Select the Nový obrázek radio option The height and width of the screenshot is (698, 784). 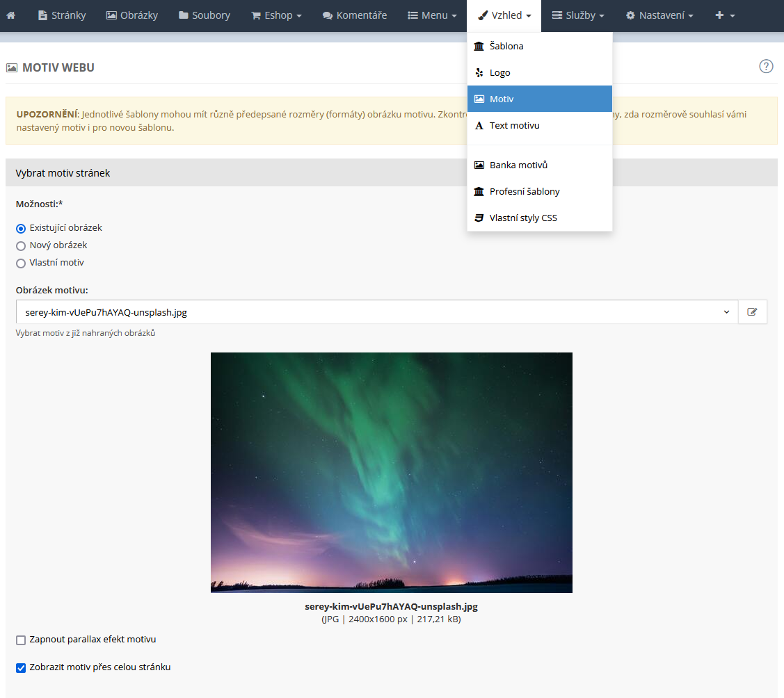point(21,245)
